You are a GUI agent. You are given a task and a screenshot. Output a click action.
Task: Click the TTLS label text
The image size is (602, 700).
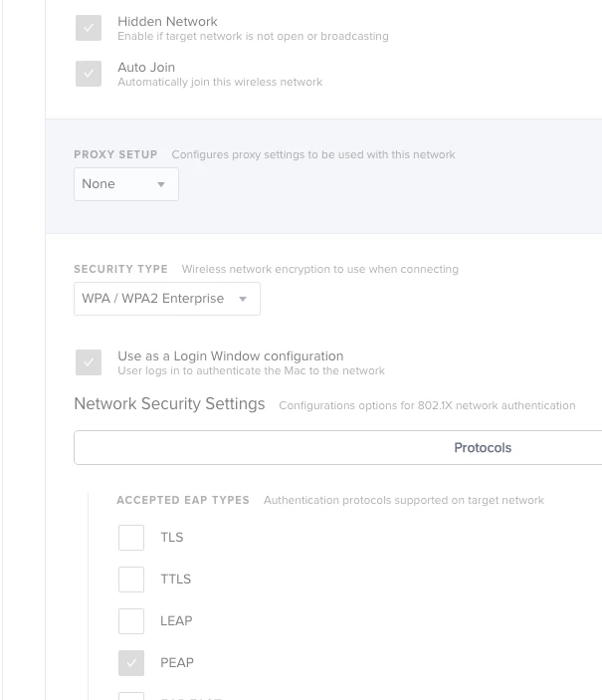175,580
